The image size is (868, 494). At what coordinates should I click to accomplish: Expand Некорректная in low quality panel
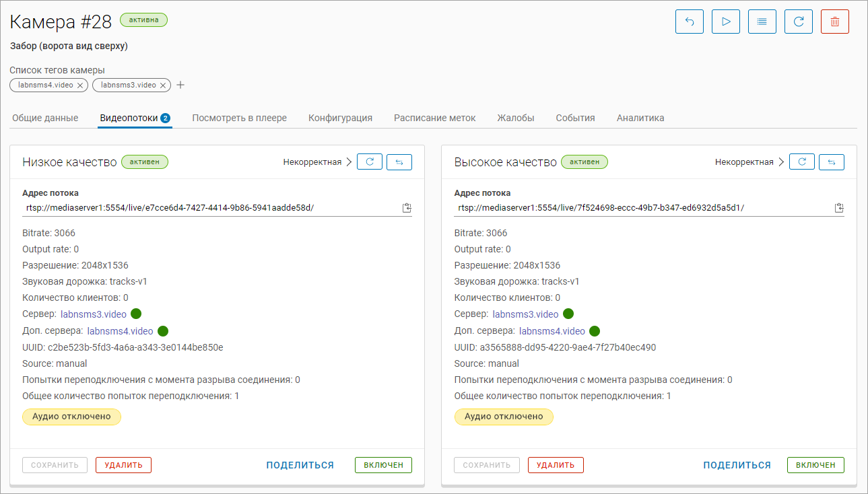tap(318, 162)
